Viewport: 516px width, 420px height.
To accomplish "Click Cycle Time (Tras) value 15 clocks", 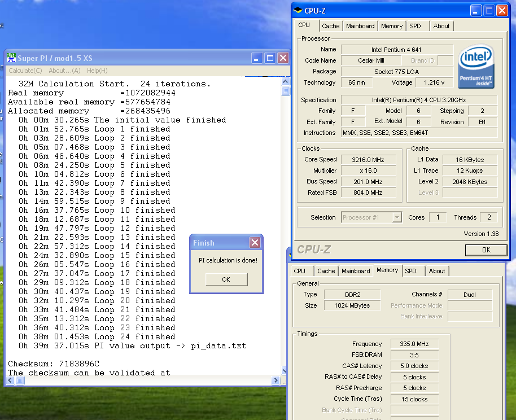I will [x=414, y=399].
